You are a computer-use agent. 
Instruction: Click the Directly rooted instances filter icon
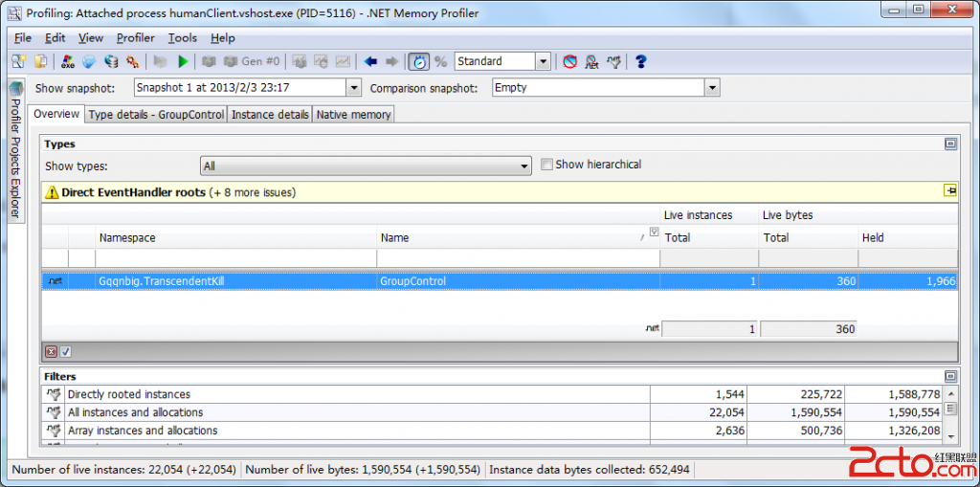click(x=54, y=394)
